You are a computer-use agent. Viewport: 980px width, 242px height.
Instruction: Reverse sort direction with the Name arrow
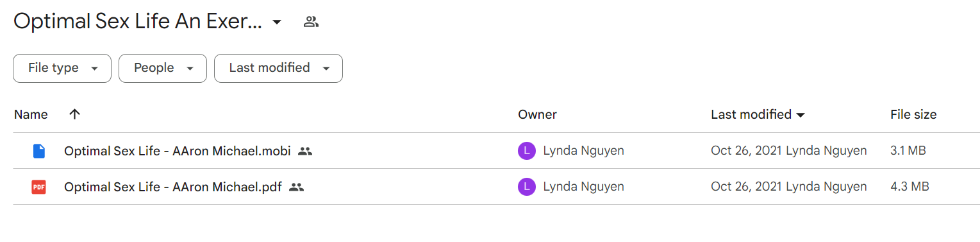[x=75, y=114]
